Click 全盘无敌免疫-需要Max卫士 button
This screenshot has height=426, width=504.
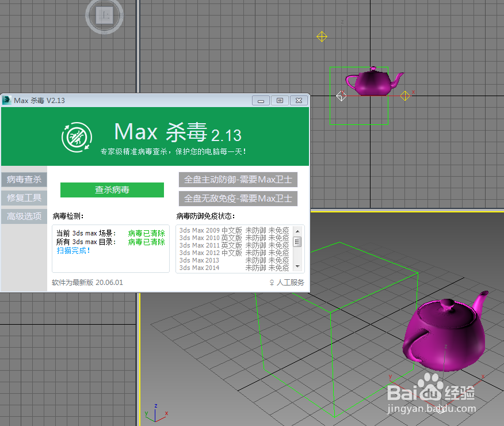click(x=238, y=199)
